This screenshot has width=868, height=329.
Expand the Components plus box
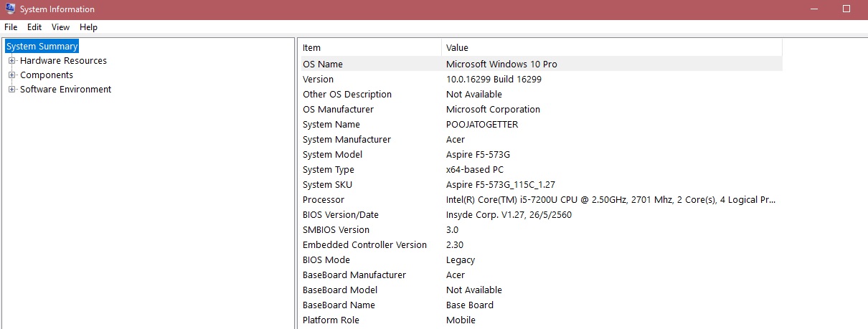pyautogui.click(x=11, y=75)
